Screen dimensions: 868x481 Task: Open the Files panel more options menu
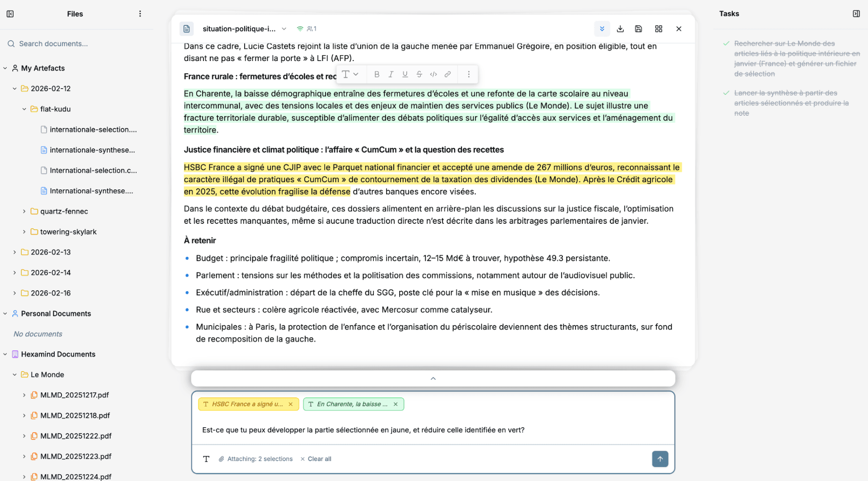point(140,14)
